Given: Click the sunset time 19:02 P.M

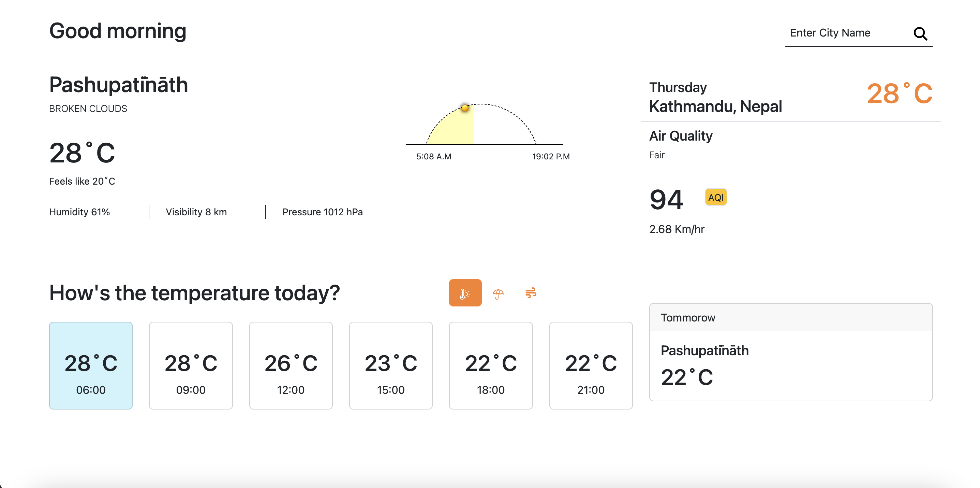Looking at the screenshot, I should click(550, 156).
